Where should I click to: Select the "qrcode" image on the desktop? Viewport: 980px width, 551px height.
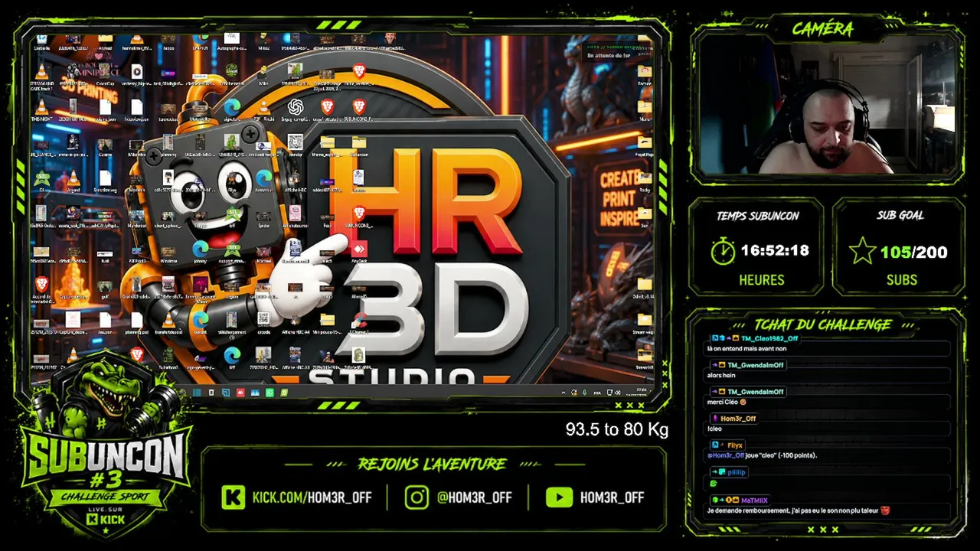point(264,322)
